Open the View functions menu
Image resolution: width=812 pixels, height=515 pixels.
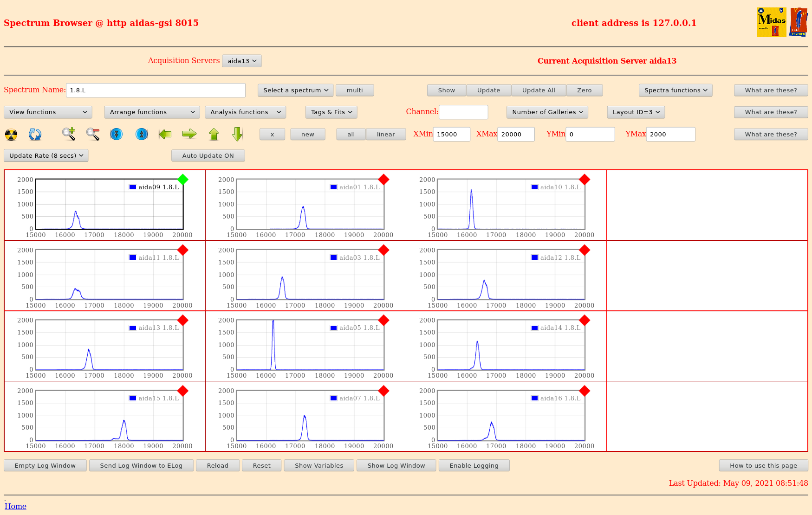coord(48,112)
